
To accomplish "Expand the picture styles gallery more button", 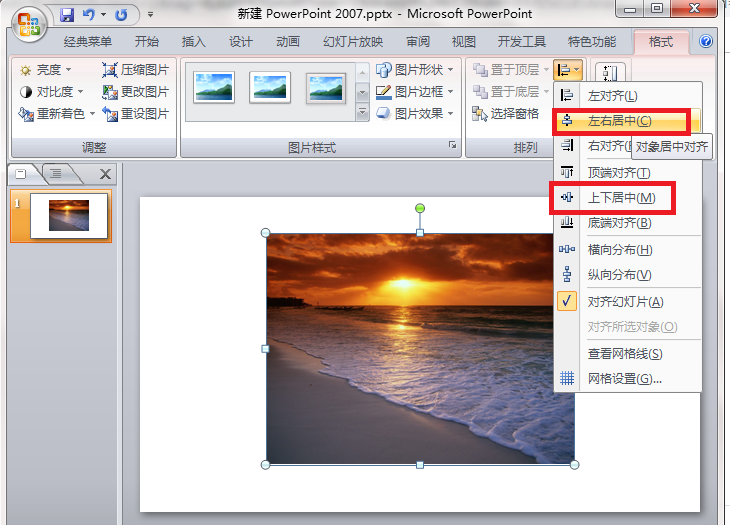I will 363,112.
